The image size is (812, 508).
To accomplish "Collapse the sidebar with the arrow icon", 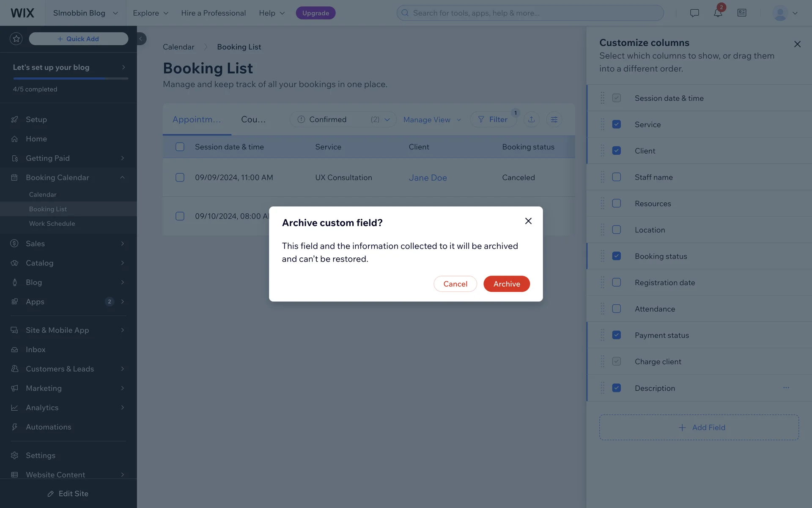I will [141, 39].
